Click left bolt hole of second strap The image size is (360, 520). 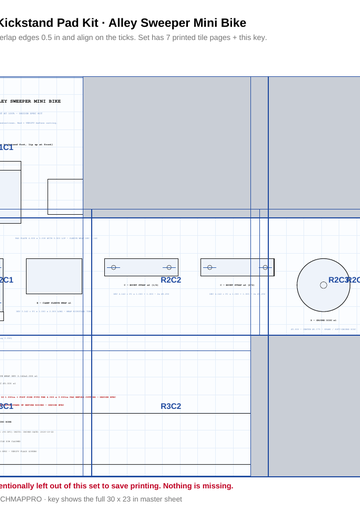(x=210, y=267)
